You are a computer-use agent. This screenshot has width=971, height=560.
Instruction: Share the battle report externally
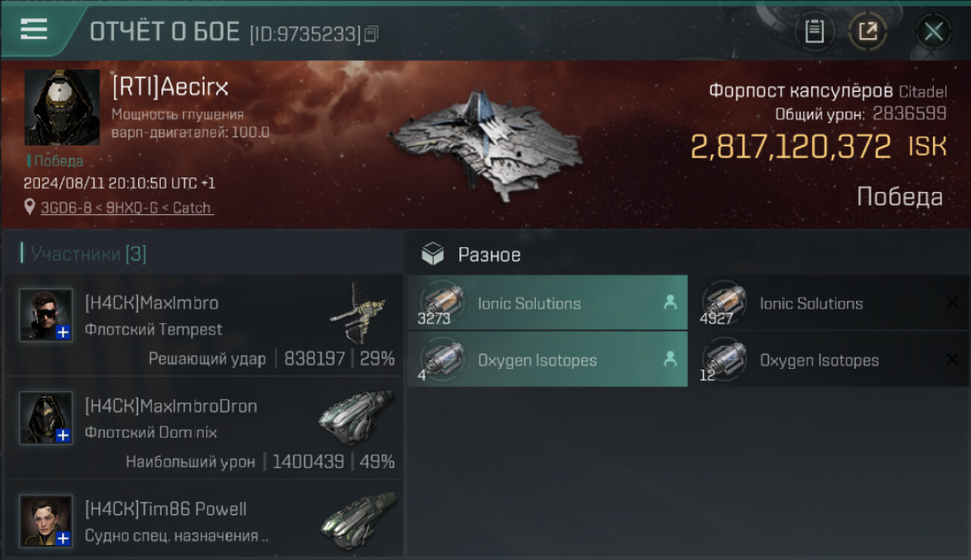tap(868, 31)
